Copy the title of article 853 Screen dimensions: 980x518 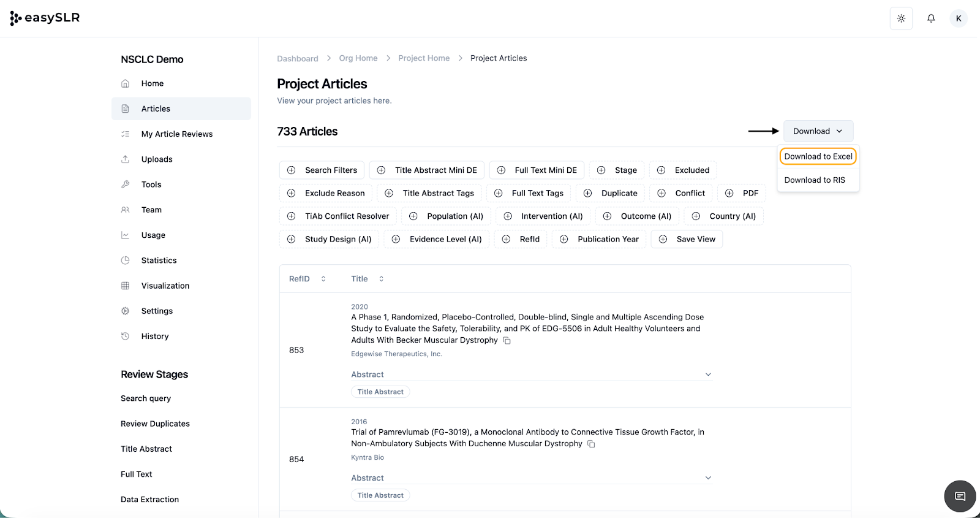point(507,340)
